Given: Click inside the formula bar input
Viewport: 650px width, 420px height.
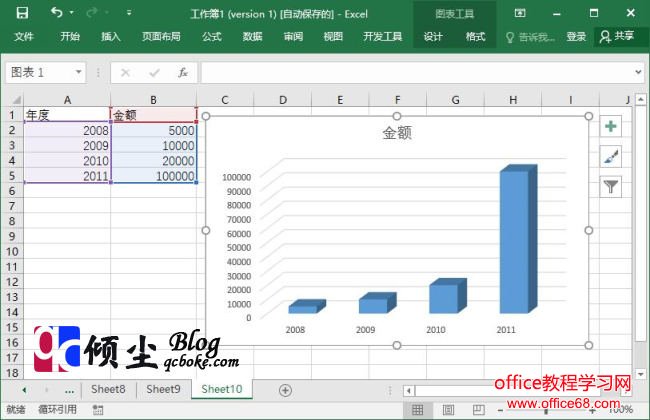Looking at the screenshot, I should click(x=417, y=73).
